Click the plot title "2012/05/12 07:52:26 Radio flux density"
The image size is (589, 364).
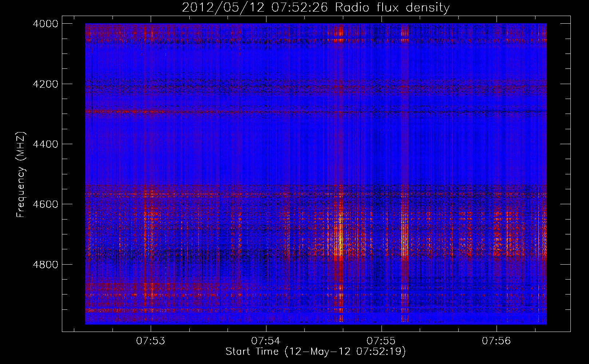[316, 8]
